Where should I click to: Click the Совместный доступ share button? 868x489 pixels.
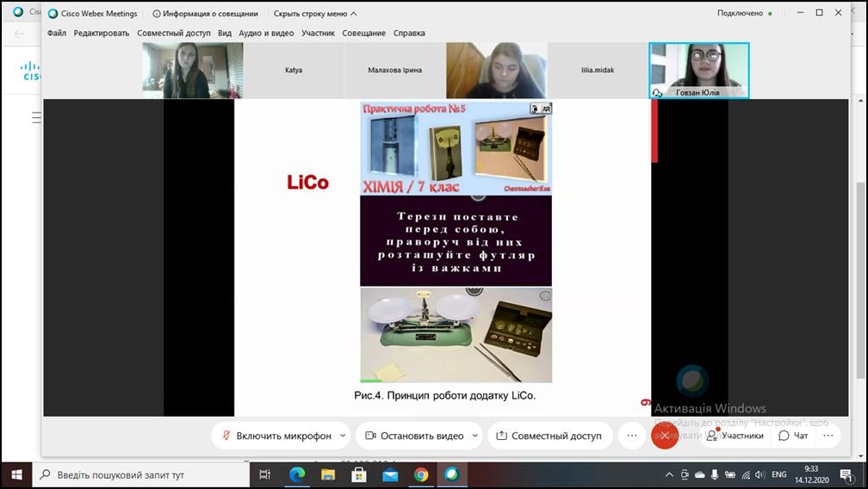point(549,436)
